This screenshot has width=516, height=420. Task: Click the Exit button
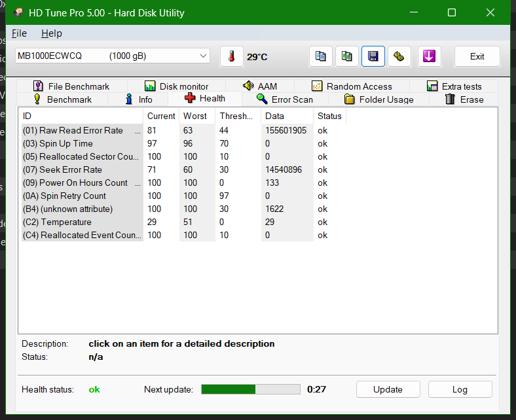click(477, 56)
